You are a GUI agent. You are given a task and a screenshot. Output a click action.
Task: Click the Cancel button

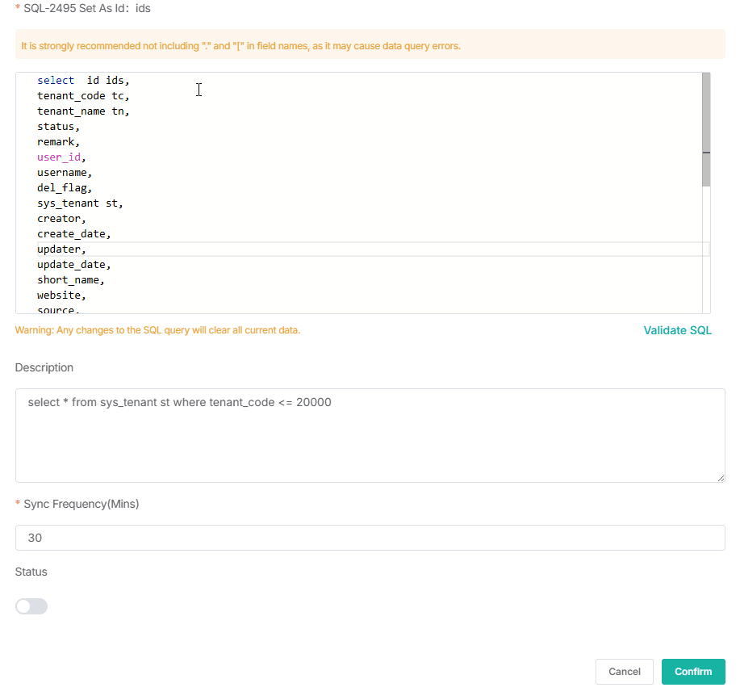tap(624, 671)
